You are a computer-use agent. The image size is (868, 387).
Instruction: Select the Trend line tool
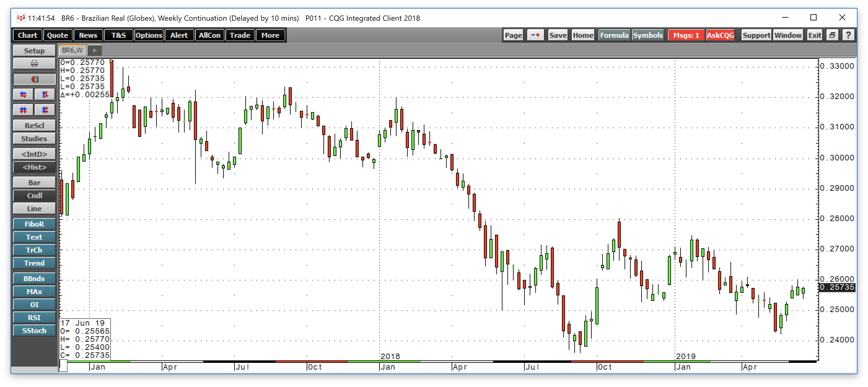pos(34,263)
